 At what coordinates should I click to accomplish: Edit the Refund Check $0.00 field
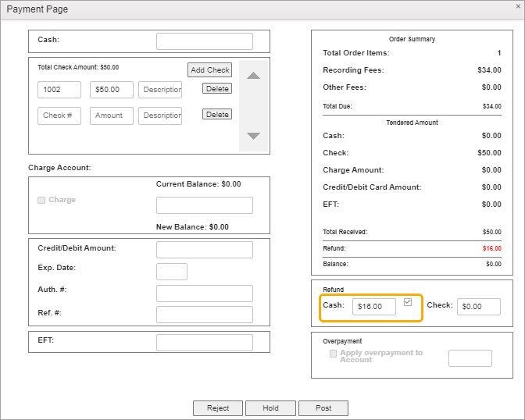[x=478, y=307]
